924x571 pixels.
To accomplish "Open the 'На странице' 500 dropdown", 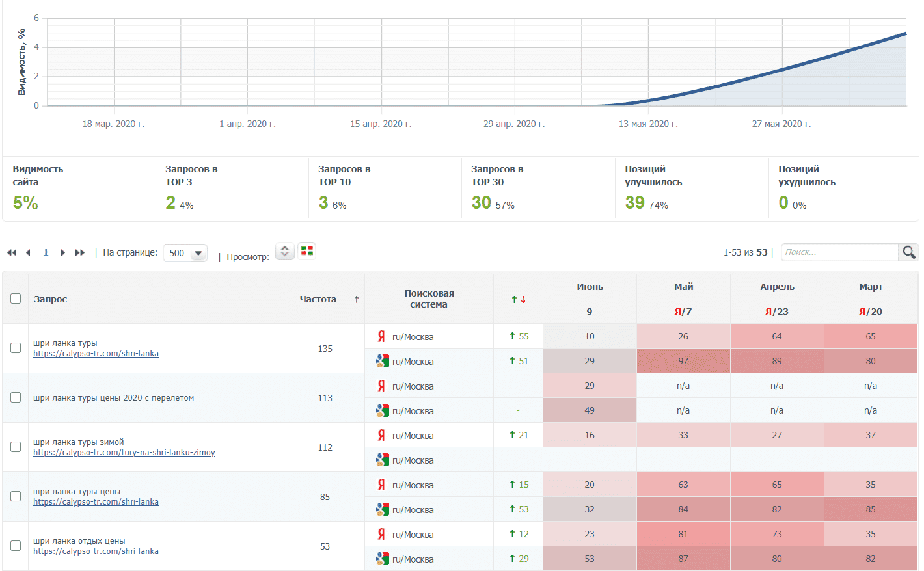I will [x=185, y=253].
